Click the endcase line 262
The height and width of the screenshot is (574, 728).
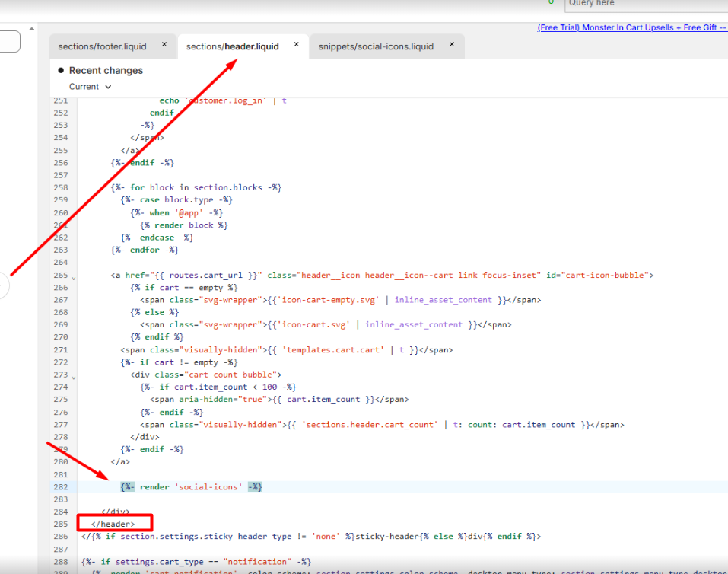tap(157, 238)
